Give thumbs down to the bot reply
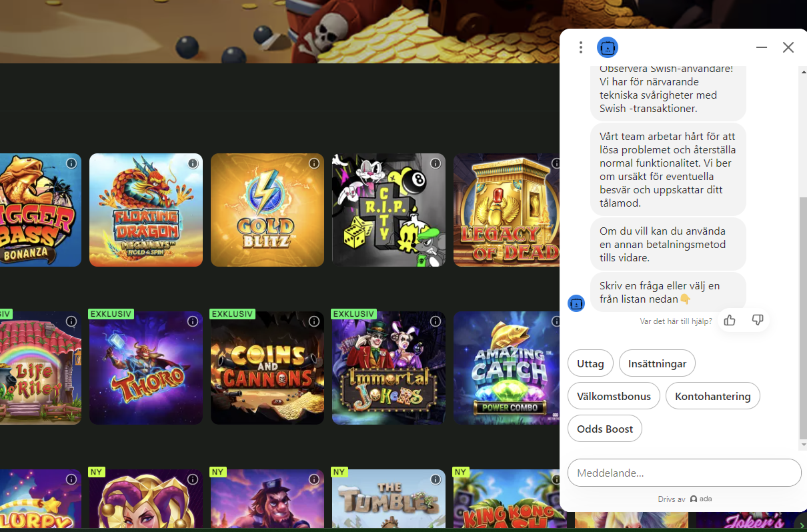Image resolution: width=807 pixels, height=532 pixels. coord(757,321)
